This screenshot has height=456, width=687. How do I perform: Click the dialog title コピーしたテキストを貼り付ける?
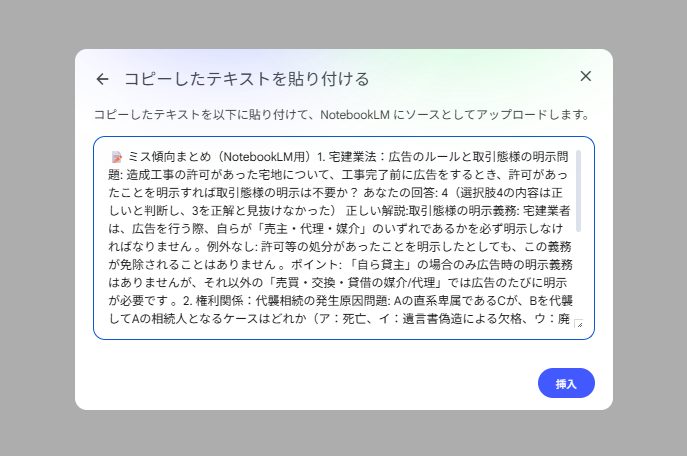coord(246,79)
